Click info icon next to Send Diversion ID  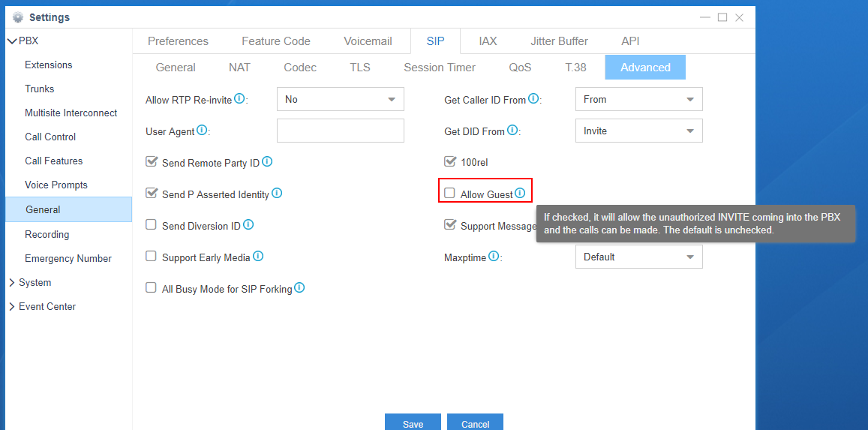[248, 224]
